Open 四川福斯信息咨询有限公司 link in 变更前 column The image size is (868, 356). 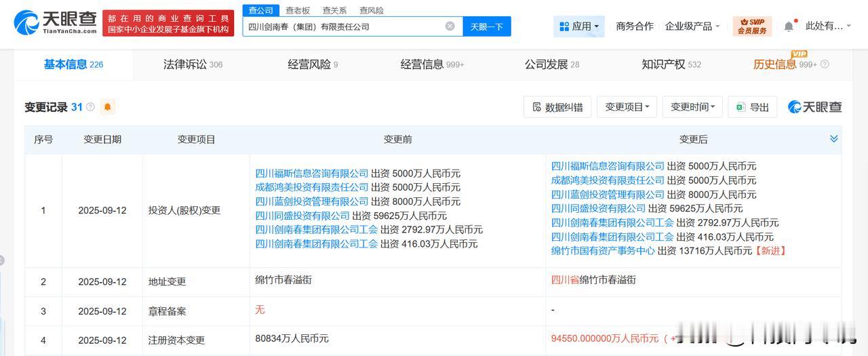(x=312, y=173)
